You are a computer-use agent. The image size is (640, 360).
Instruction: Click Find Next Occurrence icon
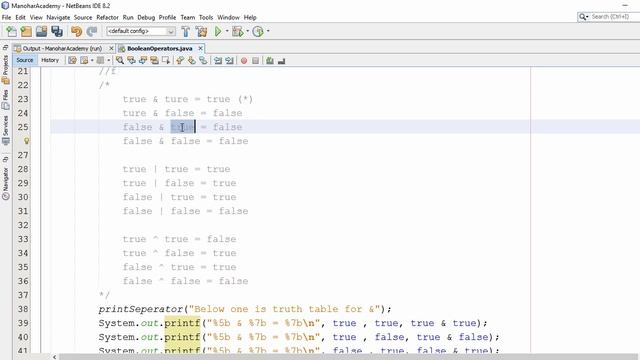(143, 60)
